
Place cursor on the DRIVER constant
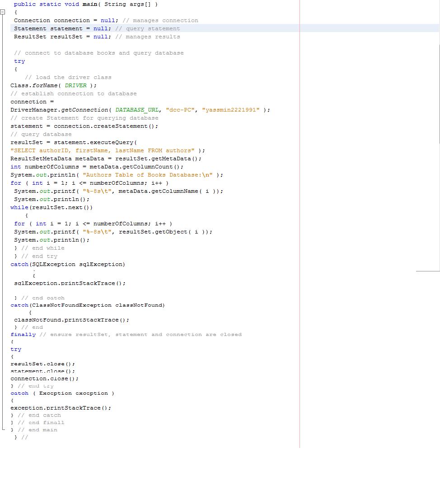pos(75,85)
